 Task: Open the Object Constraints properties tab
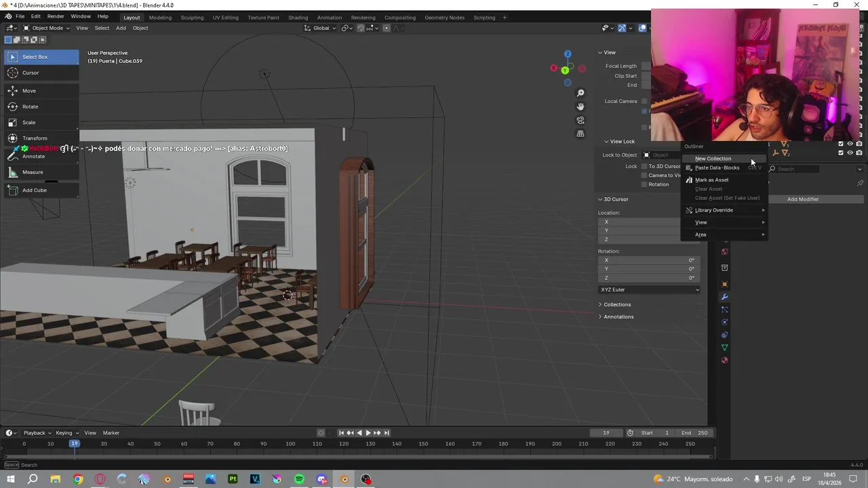click(724, 335)
